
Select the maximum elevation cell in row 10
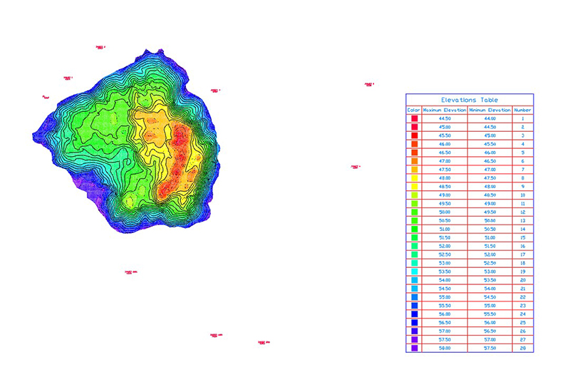tap(445, 195)
